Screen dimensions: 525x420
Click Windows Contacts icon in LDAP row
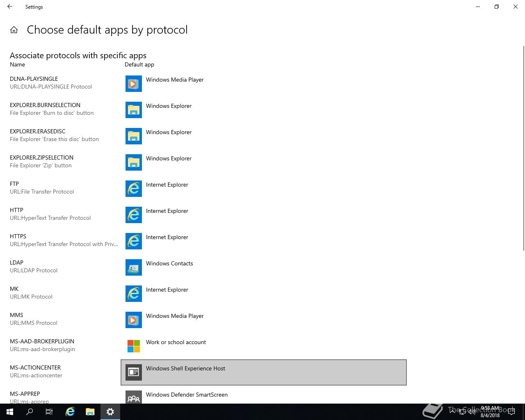(x=134, y=267)
